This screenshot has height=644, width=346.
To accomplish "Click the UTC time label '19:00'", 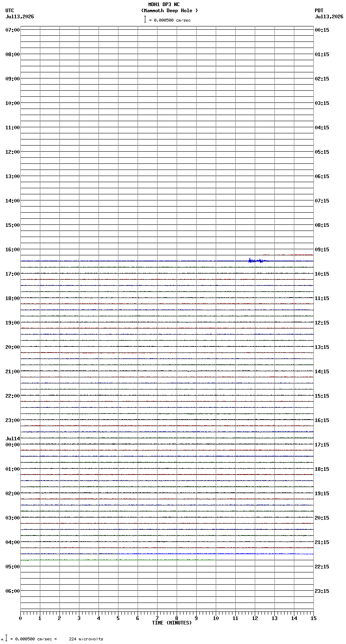I will (x=13, y=323).
